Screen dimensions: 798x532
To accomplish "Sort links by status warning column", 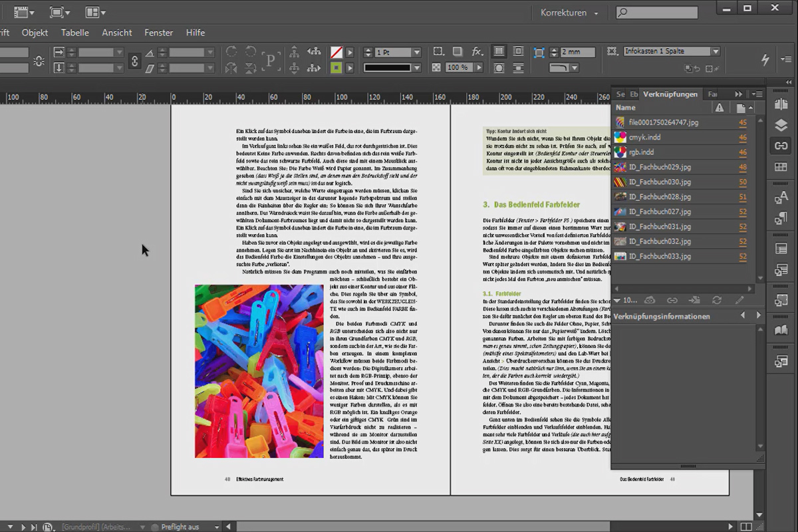I will coord(719,108).
